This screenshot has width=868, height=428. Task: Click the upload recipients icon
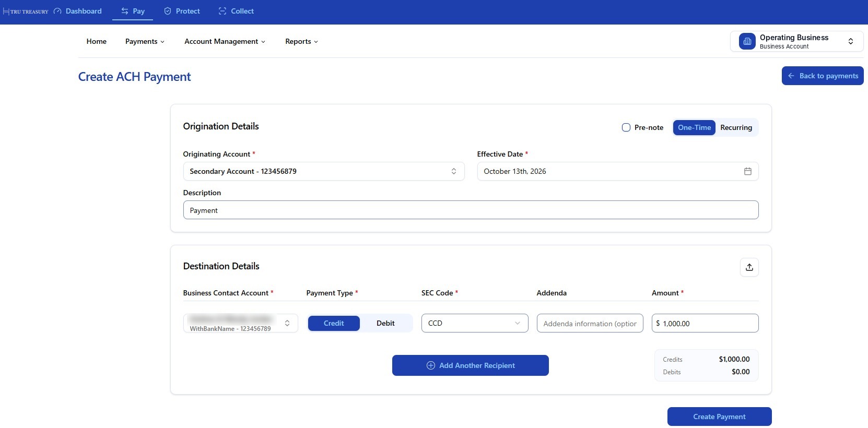(749, 267)
